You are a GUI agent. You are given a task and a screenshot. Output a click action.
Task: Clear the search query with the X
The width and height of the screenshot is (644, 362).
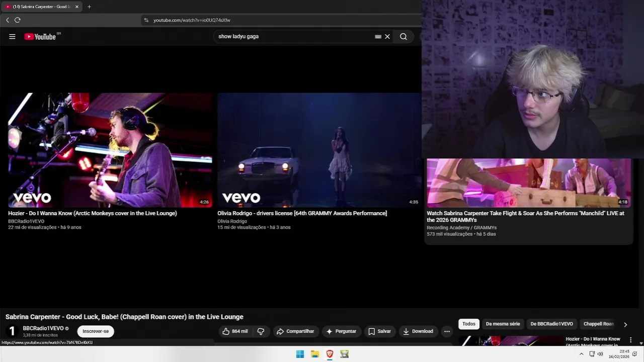point(387,36)
